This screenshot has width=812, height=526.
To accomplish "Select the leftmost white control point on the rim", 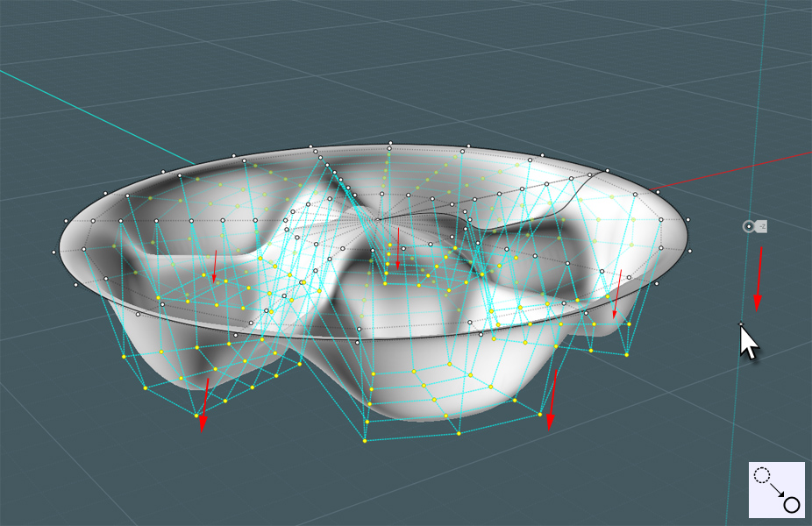I will 53,252.
